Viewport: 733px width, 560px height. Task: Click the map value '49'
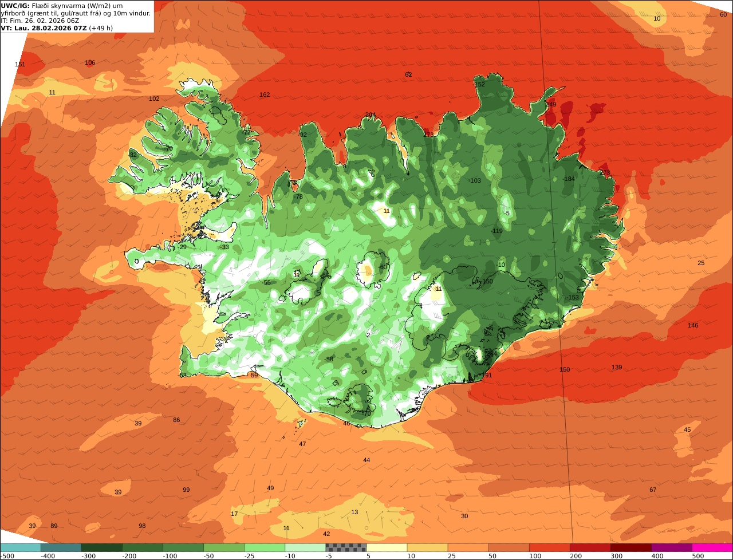270,488
